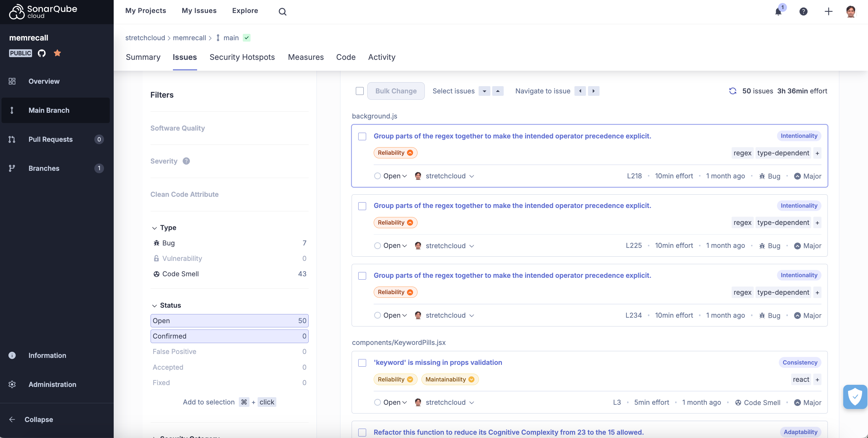Image resolution: width=868 pixels, height=438 pixels.
Task: Open the search magnifier icon
Action: point(282,11)
